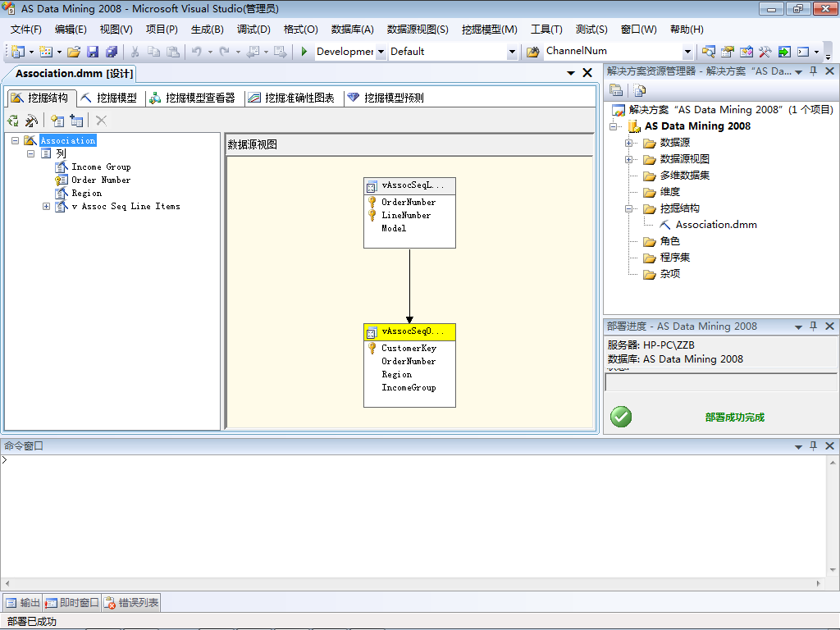This screenshot has width=840, height=630.
Task: Collapse the 挖掘结构 folder in Solution Explorer
Action: coord(629,209)
